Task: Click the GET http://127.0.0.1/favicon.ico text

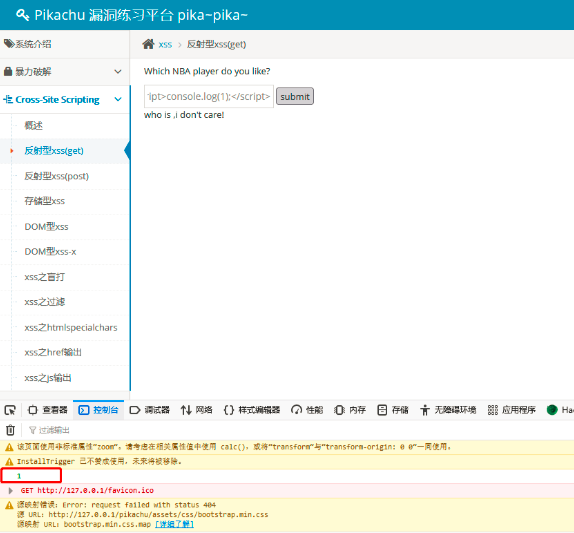Action: (x=87, y=491)
